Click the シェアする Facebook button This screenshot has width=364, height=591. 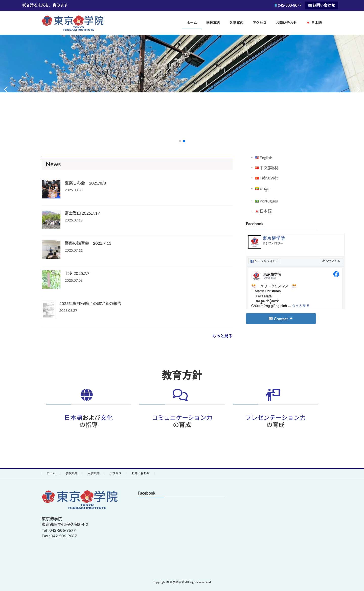coord(331,261)
